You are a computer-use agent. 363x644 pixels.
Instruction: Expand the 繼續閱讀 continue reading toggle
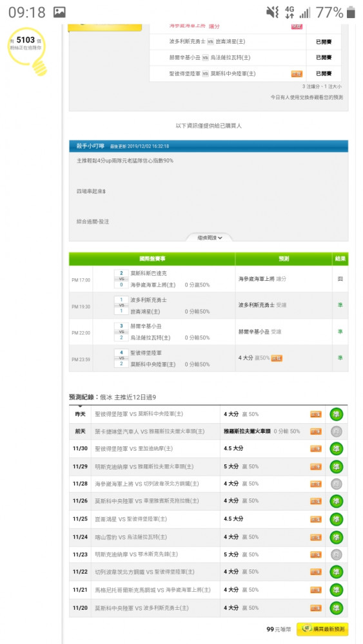tap(210, 238)
